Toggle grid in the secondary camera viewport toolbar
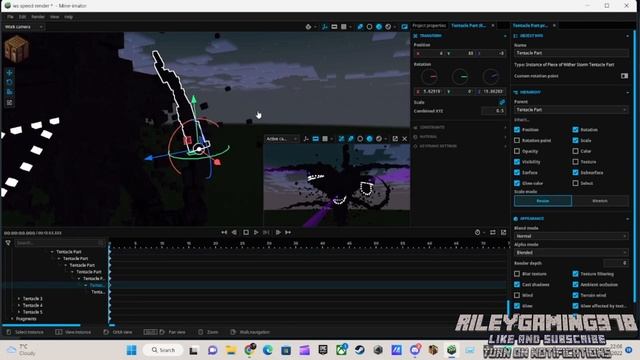This screenshot has width=640, height=360. click(x=325, y=139)
